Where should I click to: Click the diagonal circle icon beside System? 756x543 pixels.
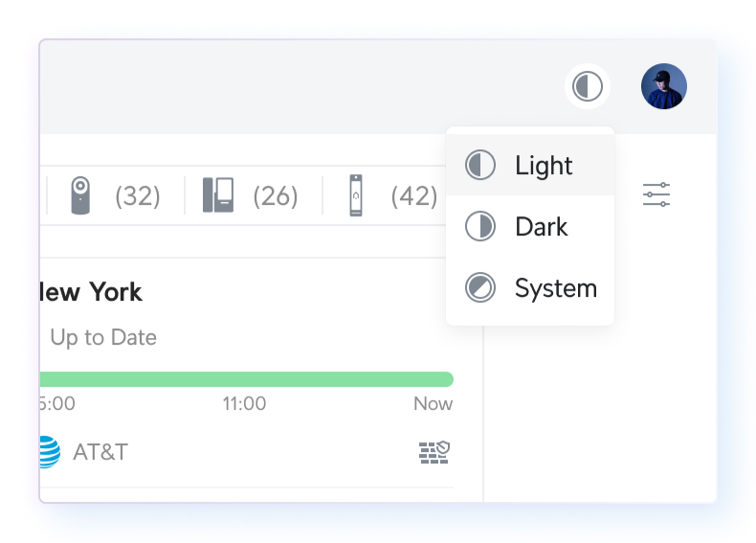480,287
